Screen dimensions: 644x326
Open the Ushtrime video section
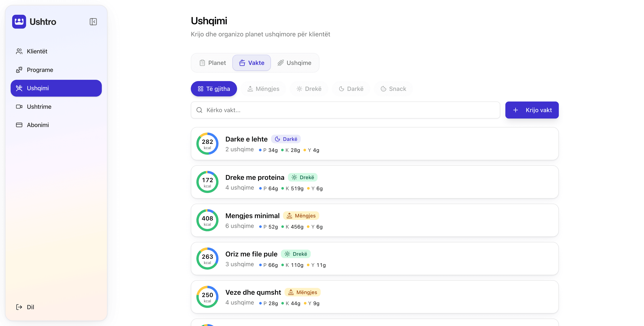point(56,107)
